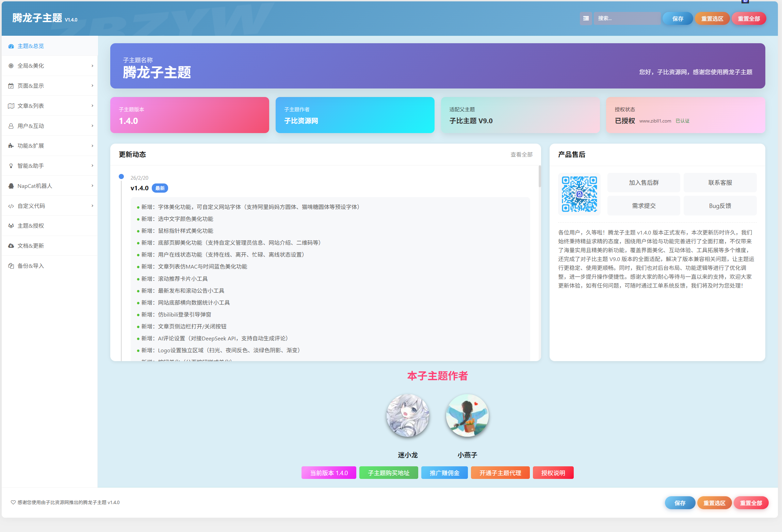Click the 最新 badge next to v1.4.0

click(x=160, y=188)
